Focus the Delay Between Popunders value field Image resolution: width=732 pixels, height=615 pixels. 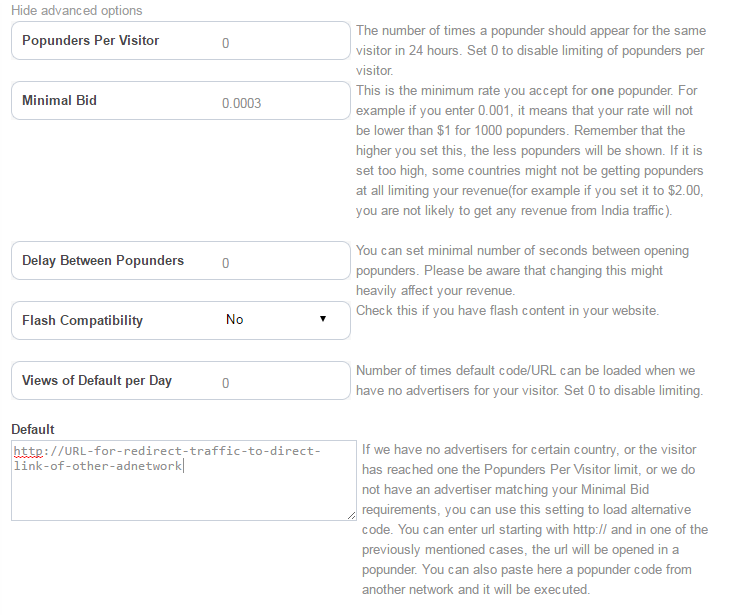tap(270, 263)
